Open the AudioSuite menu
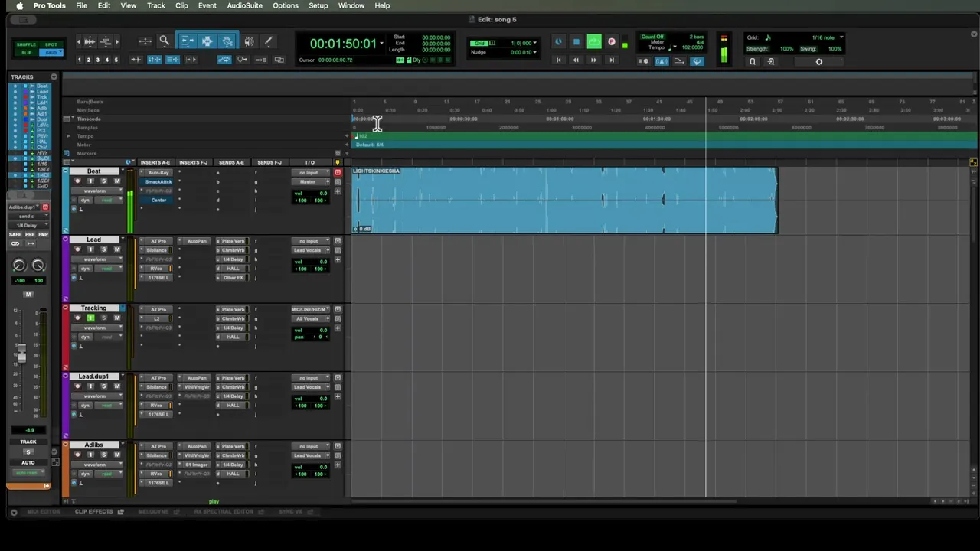 pyautogui.click(x=245, y=5)
